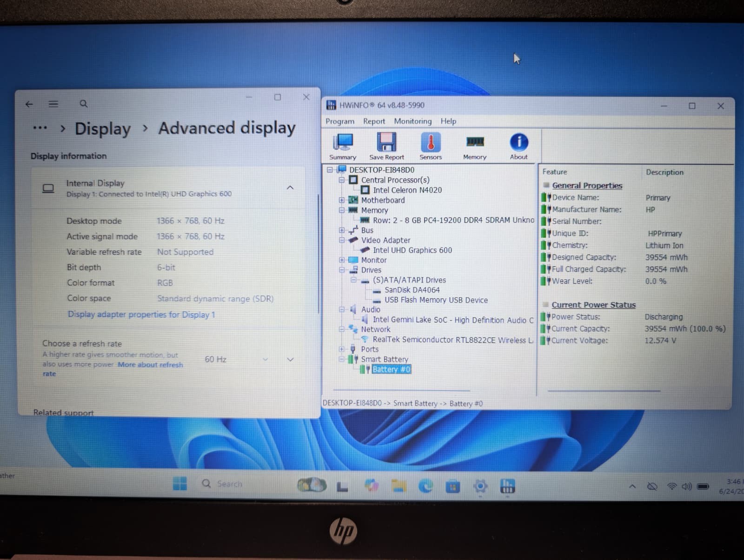Screen dimensions: 744x560
Task: Click the Settings window scrollbar
Action: point(319,253)
